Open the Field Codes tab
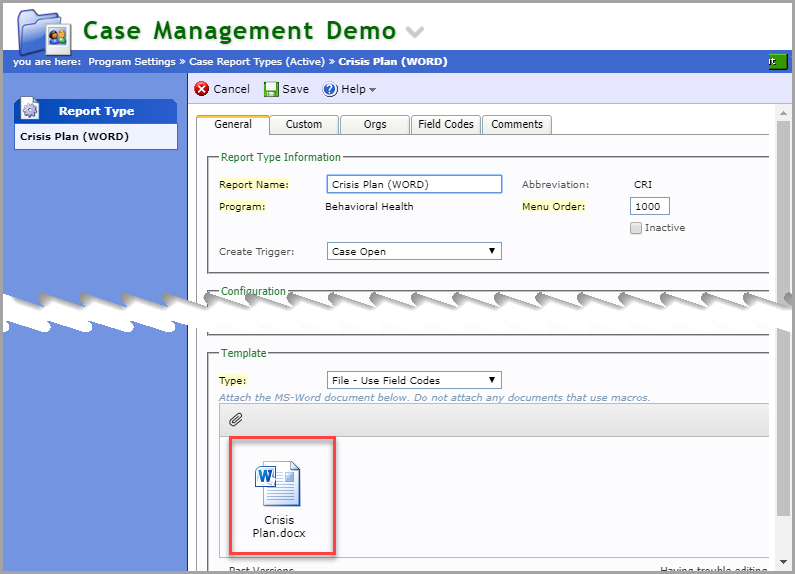Image resolution: width=795 pixels, height=574 pixels. 446,124
